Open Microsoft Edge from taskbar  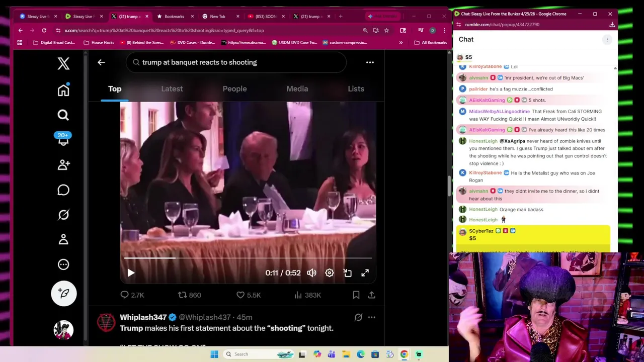click(361, 354)
